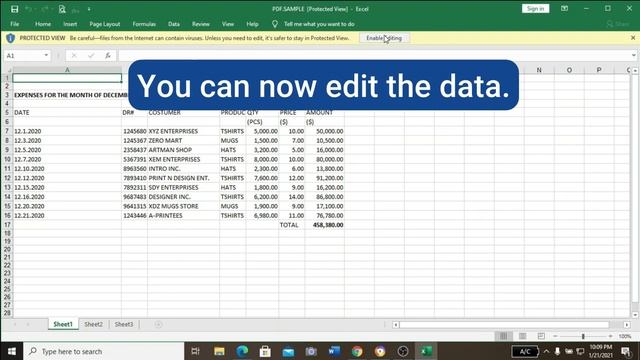Switch to the Home ribbon tab
The height and width of the screenshot is (360, 640).
click(43, 24)
